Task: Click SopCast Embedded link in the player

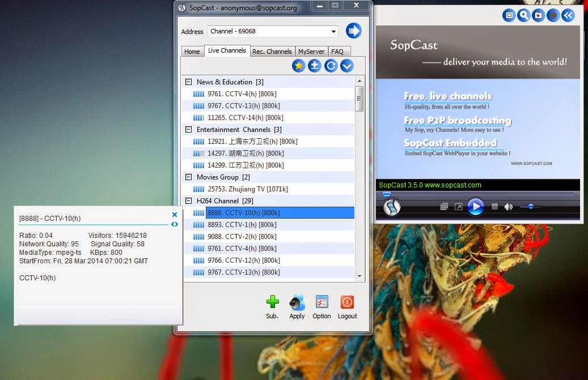Action: pyautogui.click(x=450, y=143)
